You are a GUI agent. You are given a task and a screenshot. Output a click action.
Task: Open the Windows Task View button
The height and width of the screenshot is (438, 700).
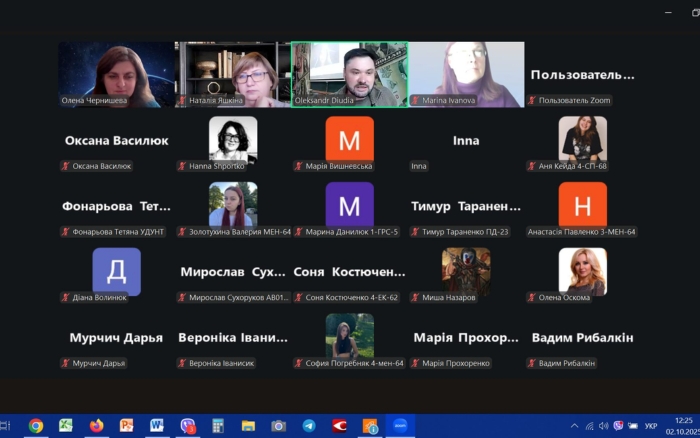point(5,426)
